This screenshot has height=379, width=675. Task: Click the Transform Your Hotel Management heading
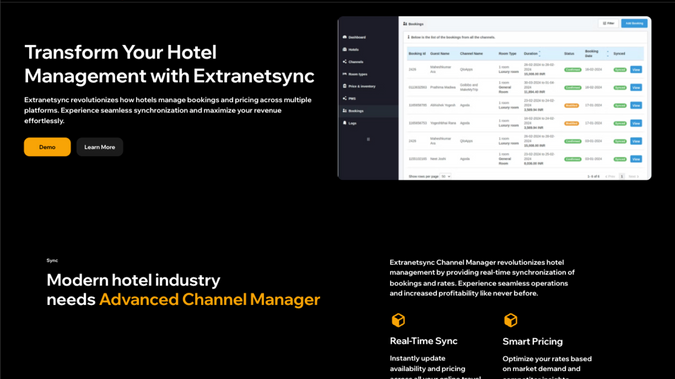coord(169,64)
